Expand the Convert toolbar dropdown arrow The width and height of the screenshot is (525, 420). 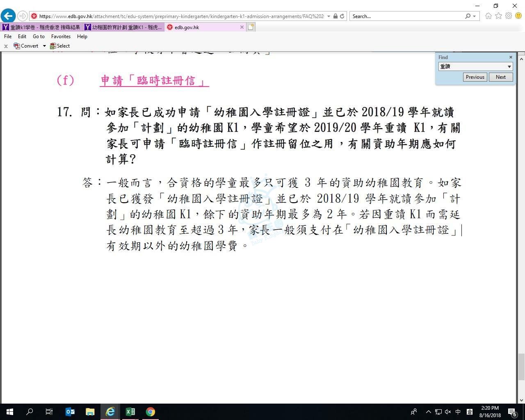(x=44, y=46)
